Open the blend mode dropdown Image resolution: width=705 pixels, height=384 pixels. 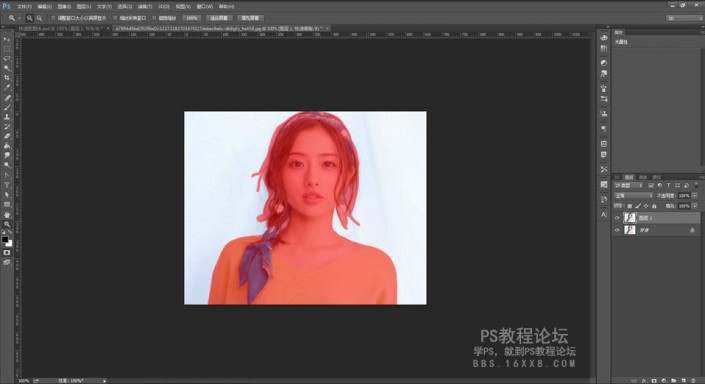point(634,196)
